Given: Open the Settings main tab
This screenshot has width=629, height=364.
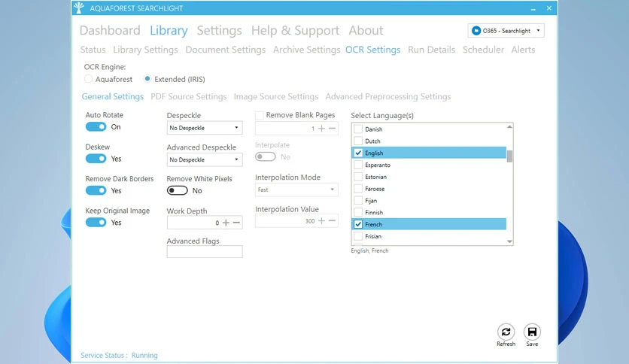Looking at the screenshot, I should [x=219, y=31].
